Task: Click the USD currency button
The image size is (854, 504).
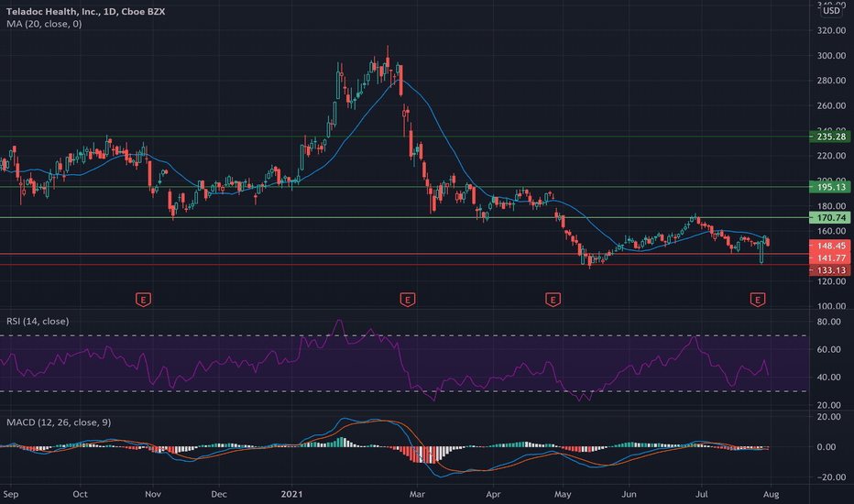Action: click(831, 11)
